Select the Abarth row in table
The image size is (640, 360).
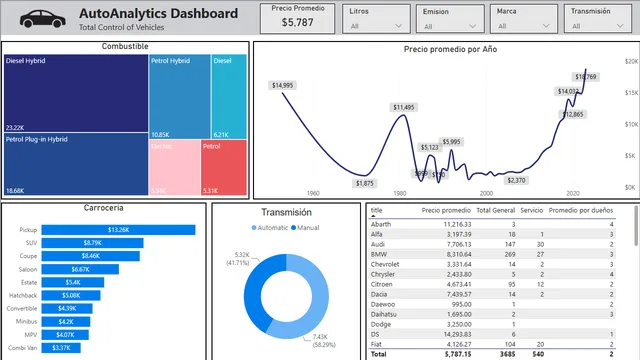[x=492, y=224]
